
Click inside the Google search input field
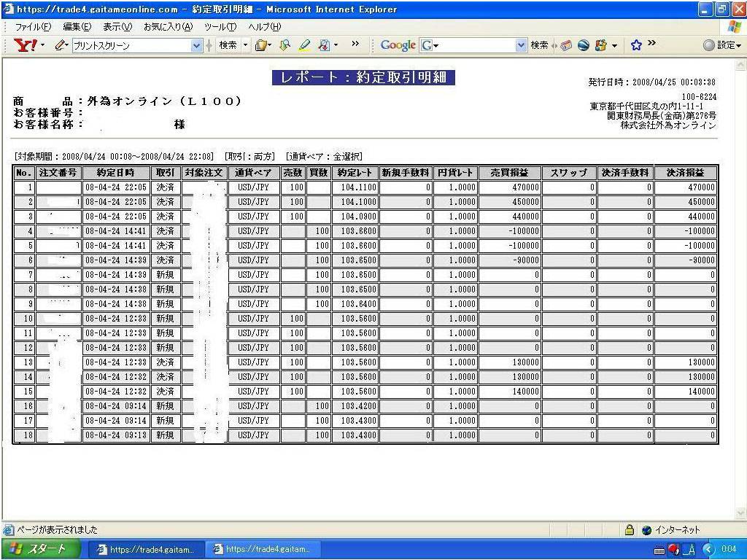point(474,45)
